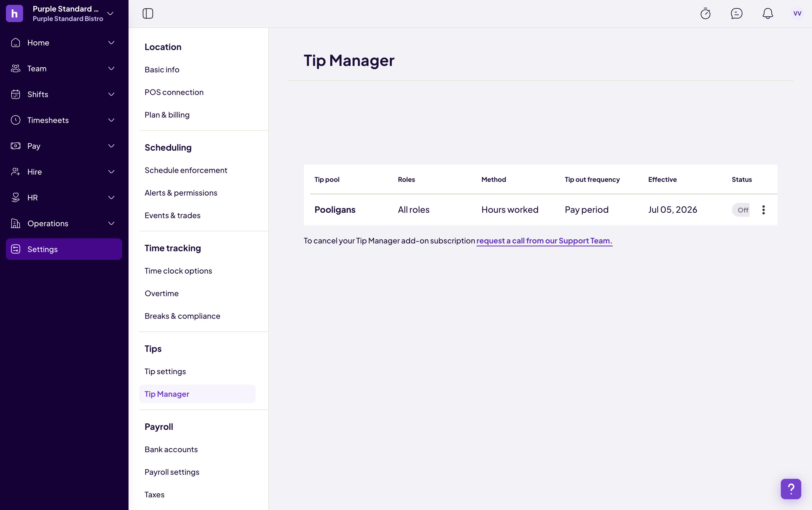Click the Hire person-plus icon
The image size is (812, 510).
[x=16, y=172]
